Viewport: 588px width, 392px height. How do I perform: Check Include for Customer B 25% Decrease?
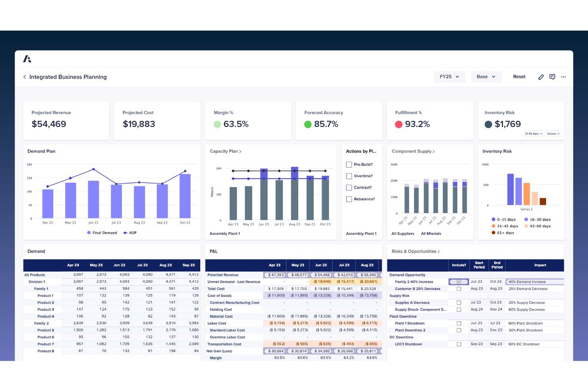(459, 289)
